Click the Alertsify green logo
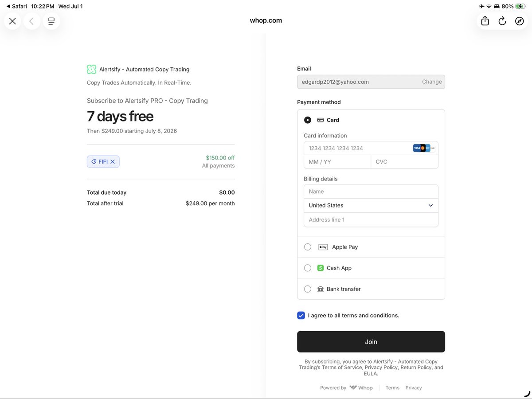 (x=91, y=69)
